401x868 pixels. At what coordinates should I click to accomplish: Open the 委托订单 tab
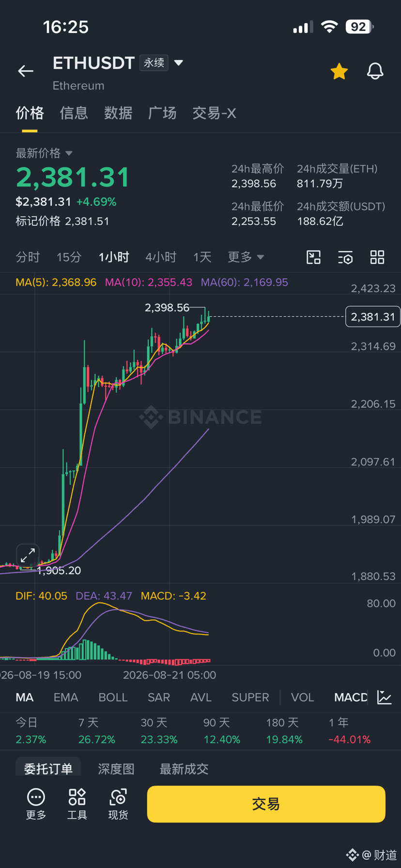[48, 769]
